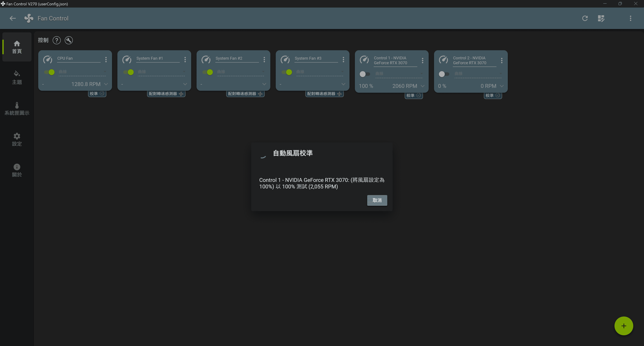The height and width of the screenshot is (346, 644).
Task: Open the 系統匣圖示 tray icon tab
Action: point(17,109)
